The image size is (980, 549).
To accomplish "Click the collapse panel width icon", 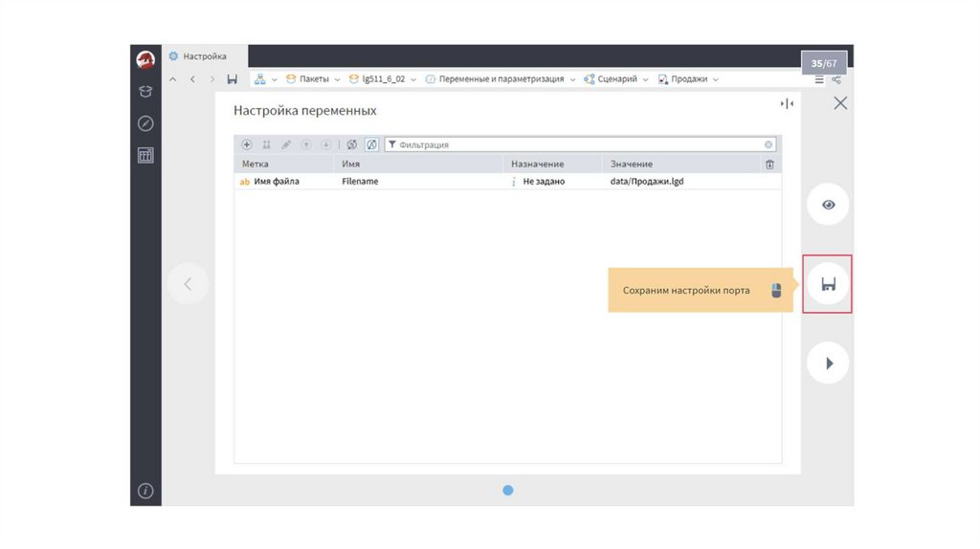I will (x=787, y=103).
